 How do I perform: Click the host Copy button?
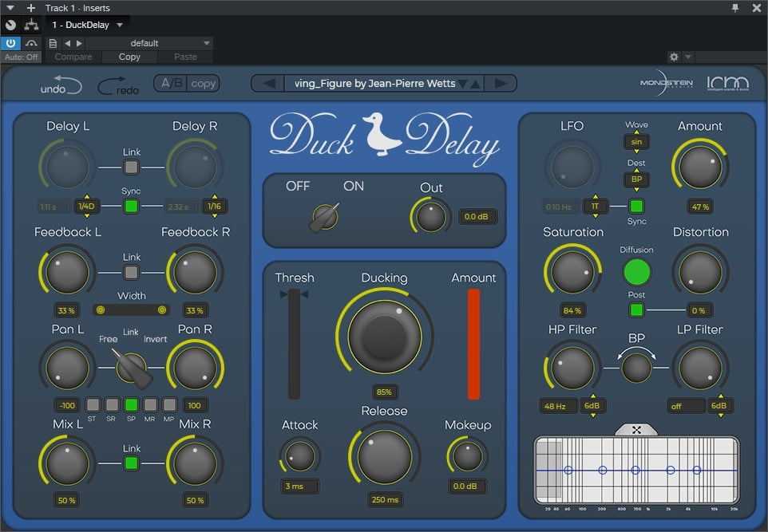[x=129, y=57]
